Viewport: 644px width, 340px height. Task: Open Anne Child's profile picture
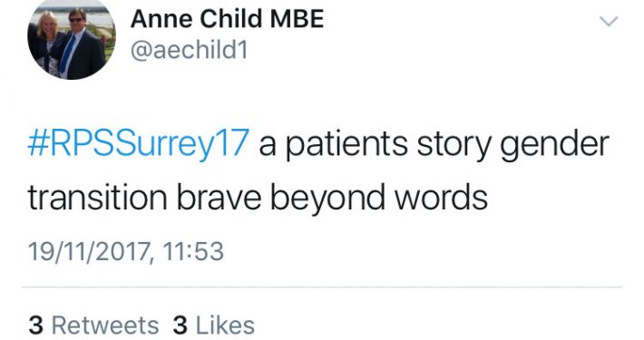click(x=72, y=39)
